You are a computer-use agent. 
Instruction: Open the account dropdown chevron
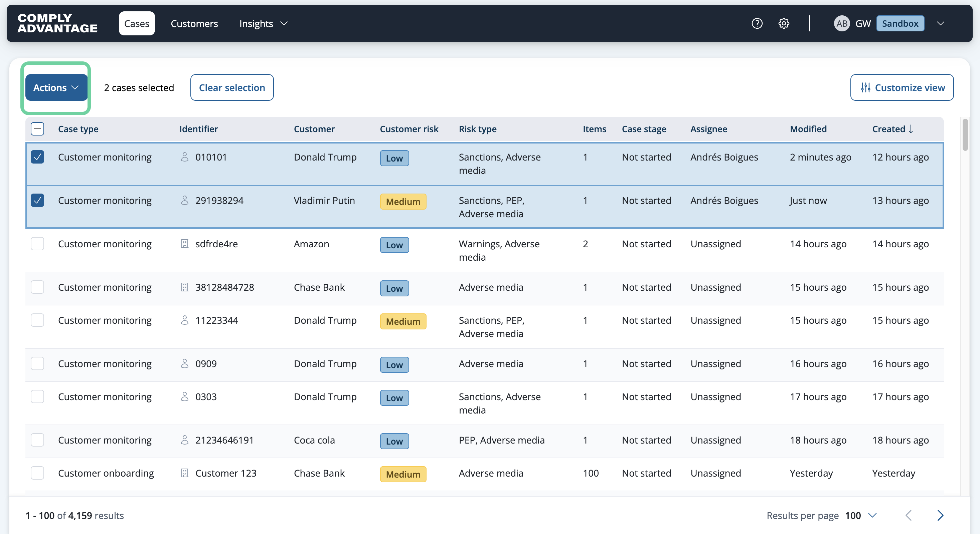(941, 24)
